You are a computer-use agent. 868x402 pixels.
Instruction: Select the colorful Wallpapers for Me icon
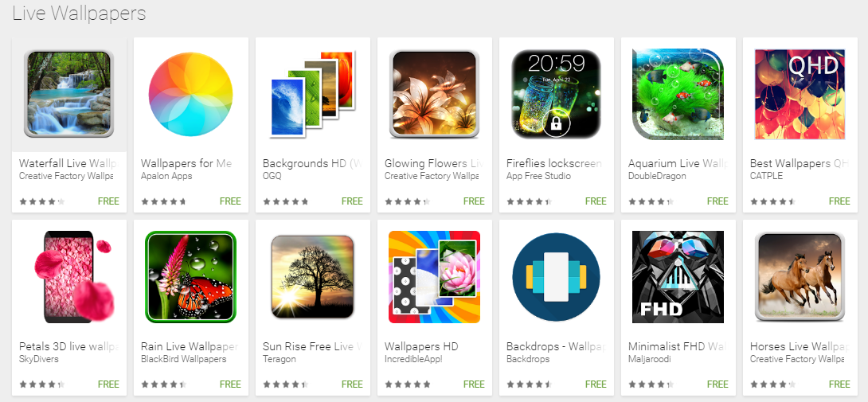(191, 94)
